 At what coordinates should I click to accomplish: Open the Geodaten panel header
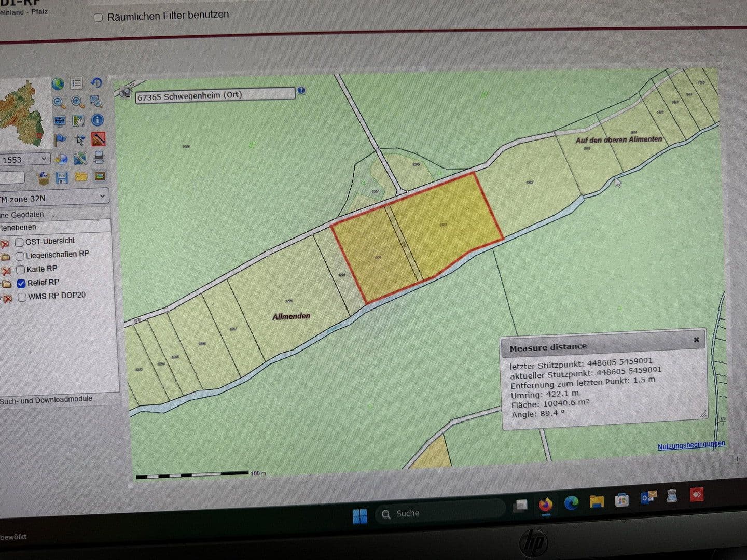54,214
